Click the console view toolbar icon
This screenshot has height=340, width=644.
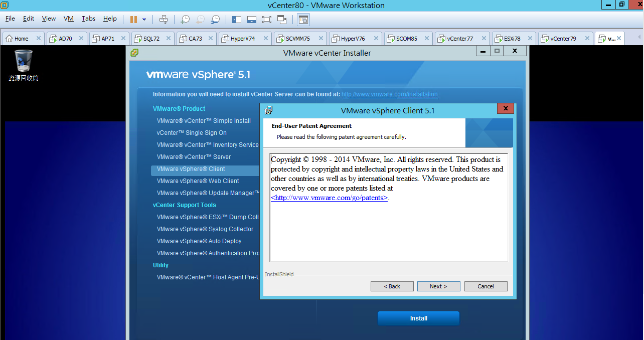click(x=303, y=20)
